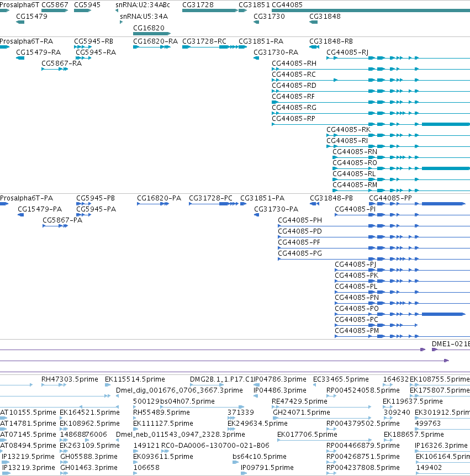Image resolution: width=470 pixels, height=476 pixels.
Task: Click the Dmel_dig_001676_0706_3667.3prime label
Action: pos(179,390)
